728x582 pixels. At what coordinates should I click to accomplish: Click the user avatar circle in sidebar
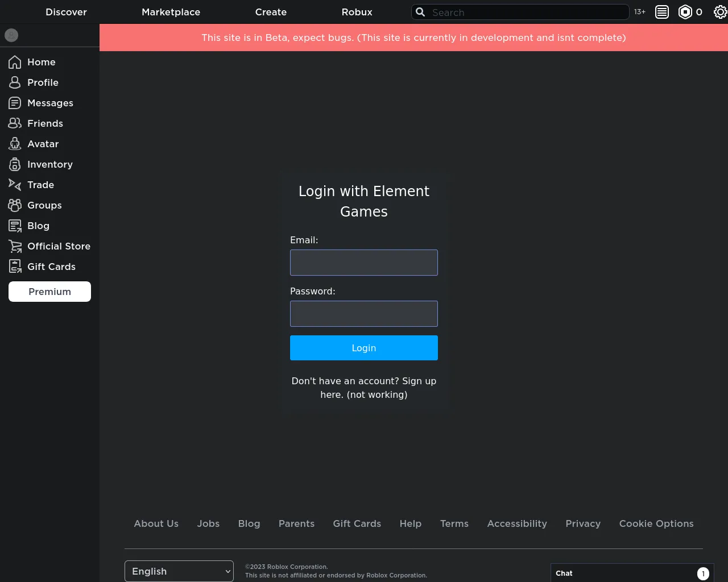click(x=11, y=35)
